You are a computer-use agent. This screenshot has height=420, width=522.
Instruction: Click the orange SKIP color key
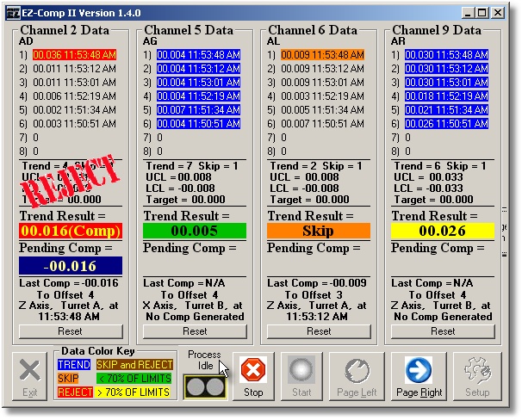point(68,379)
